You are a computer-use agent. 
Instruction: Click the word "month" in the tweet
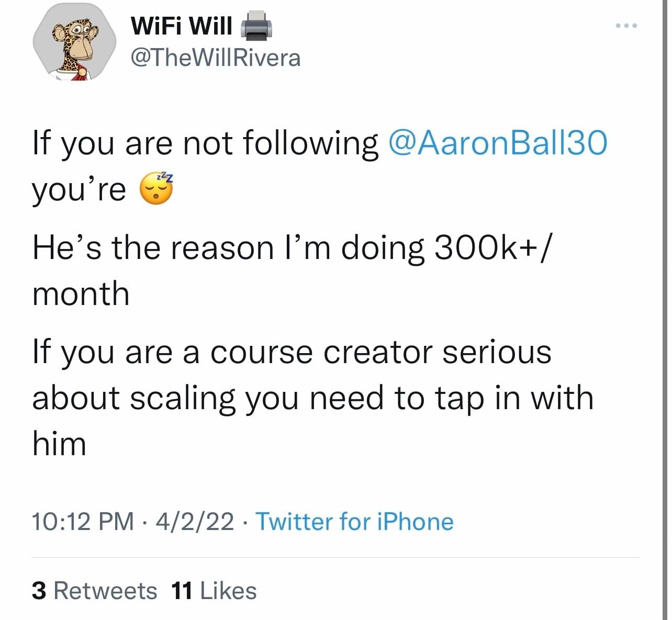click(x=81, y=293)
